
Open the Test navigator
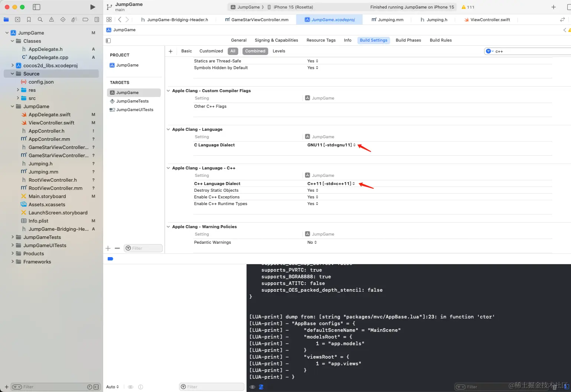(63, 20)
